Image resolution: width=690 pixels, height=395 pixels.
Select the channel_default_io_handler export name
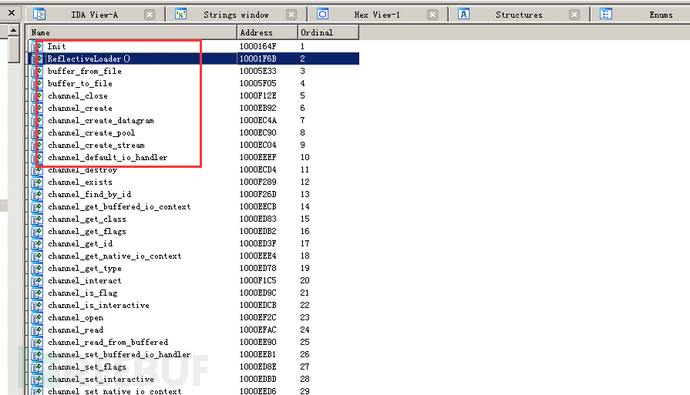(107, 157)
